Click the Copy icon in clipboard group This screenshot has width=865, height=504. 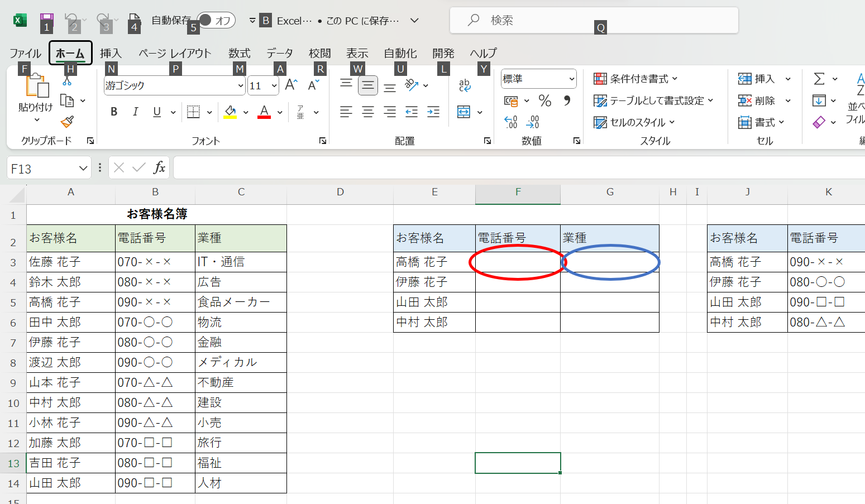click(x=67, y=101)
